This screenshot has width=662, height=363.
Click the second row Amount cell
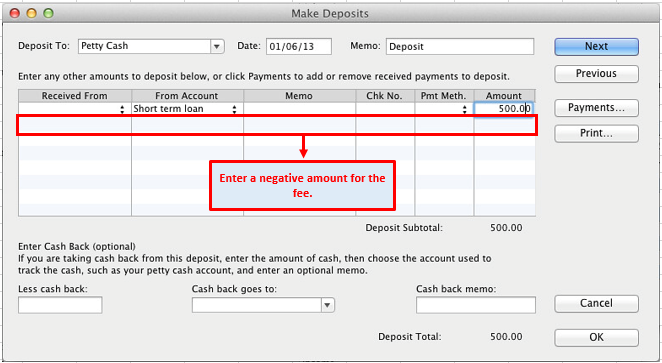pyautogui.click(x=504, y=125)
